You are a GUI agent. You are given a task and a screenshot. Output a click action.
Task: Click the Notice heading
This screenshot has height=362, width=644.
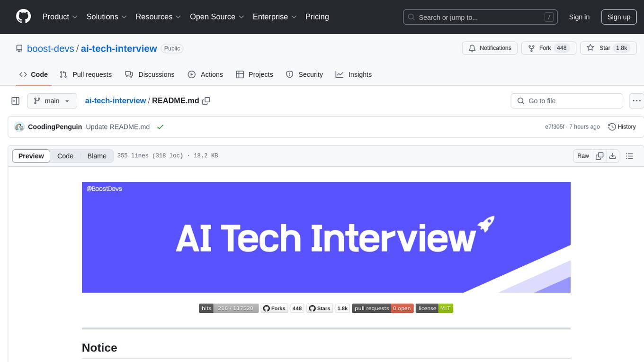pos(99,348)
